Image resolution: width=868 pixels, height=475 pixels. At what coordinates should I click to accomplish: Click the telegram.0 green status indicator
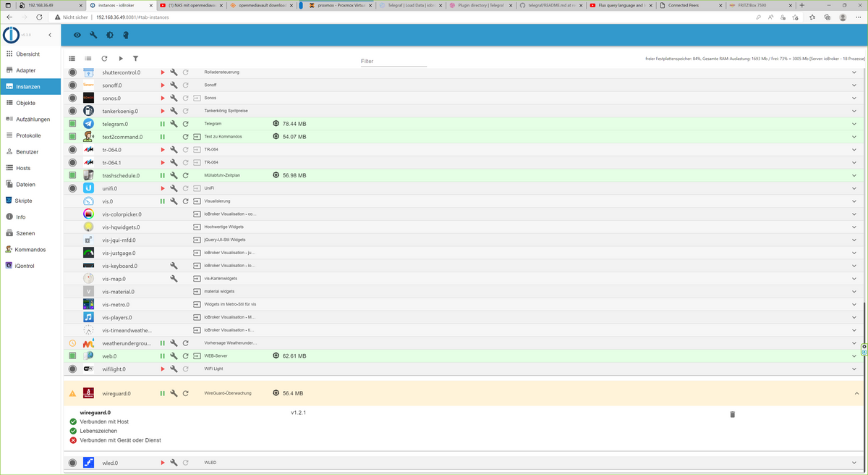pyautogui.click(x=72, y=124)
